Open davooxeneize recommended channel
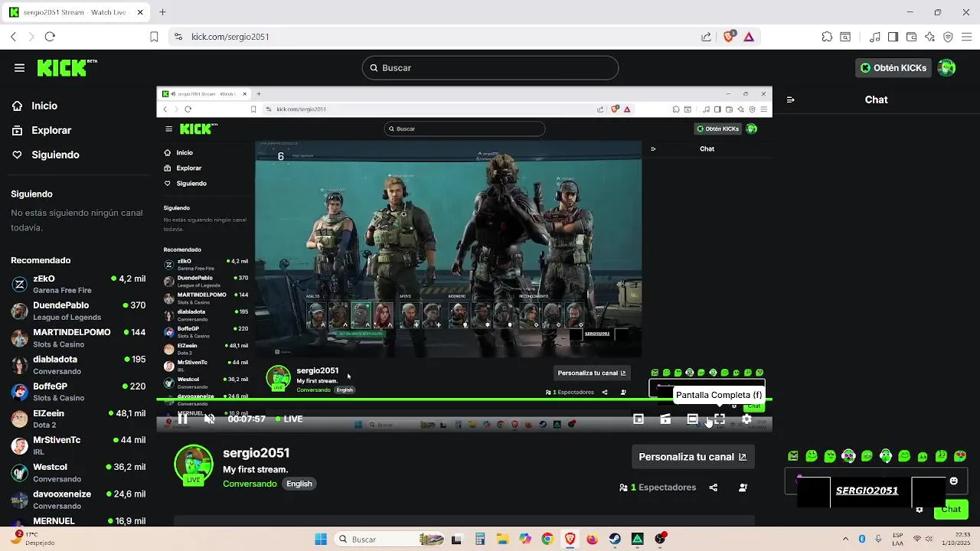The width and height of the screenshot is (980, 551). coord(78,499)
